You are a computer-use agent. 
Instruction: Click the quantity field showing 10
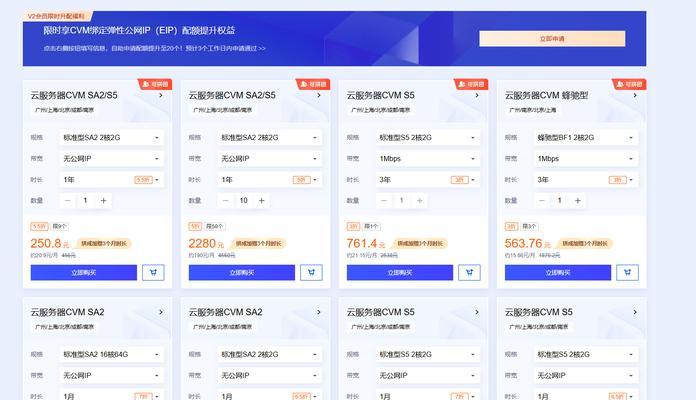243,201
